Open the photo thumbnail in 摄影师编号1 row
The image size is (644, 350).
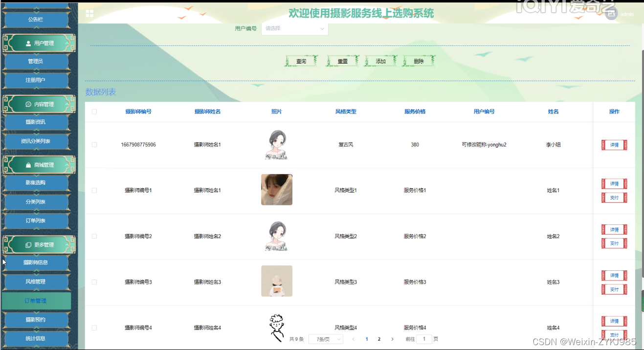click(x=277, y=190)
